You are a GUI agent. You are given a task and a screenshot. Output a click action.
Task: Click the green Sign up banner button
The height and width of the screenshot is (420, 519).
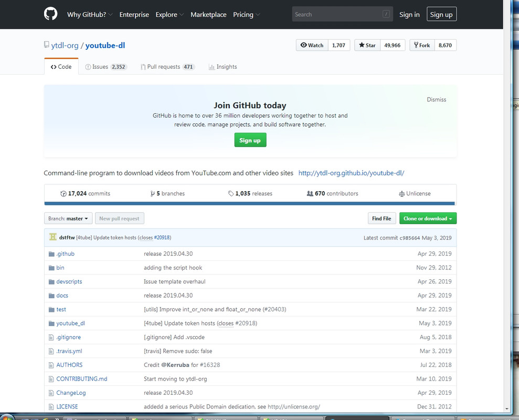(250, 140)
